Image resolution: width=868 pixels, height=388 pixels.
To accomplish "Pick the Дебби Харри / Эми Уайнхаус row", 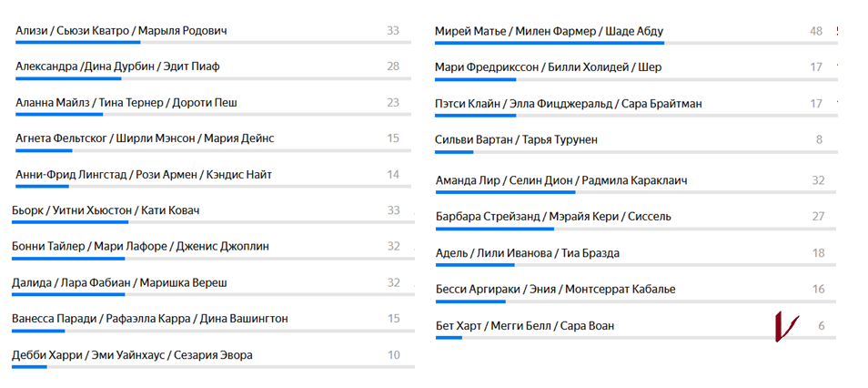I will [132, 355].
